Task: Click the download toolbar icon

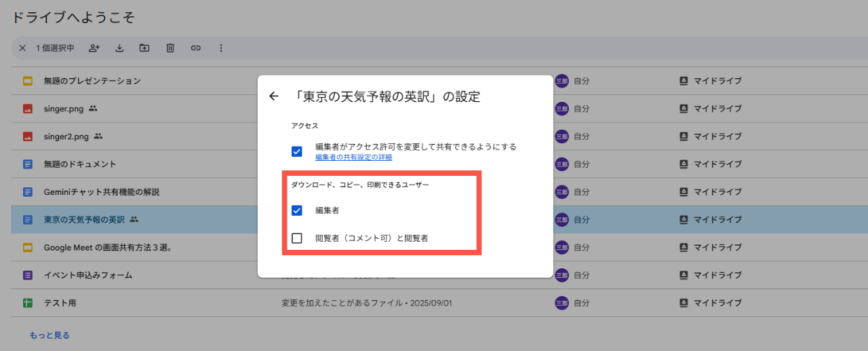Action: pos(119,48)
